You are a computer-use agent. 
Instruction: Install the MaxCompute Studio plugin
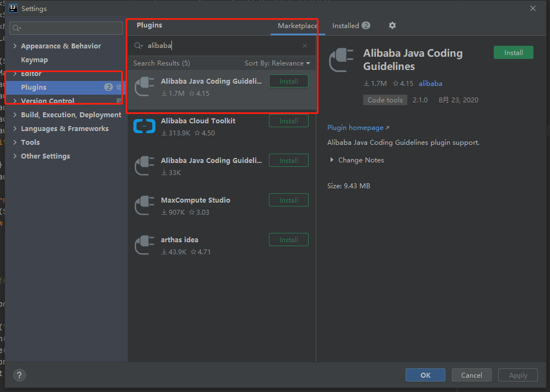click(289, 200)
